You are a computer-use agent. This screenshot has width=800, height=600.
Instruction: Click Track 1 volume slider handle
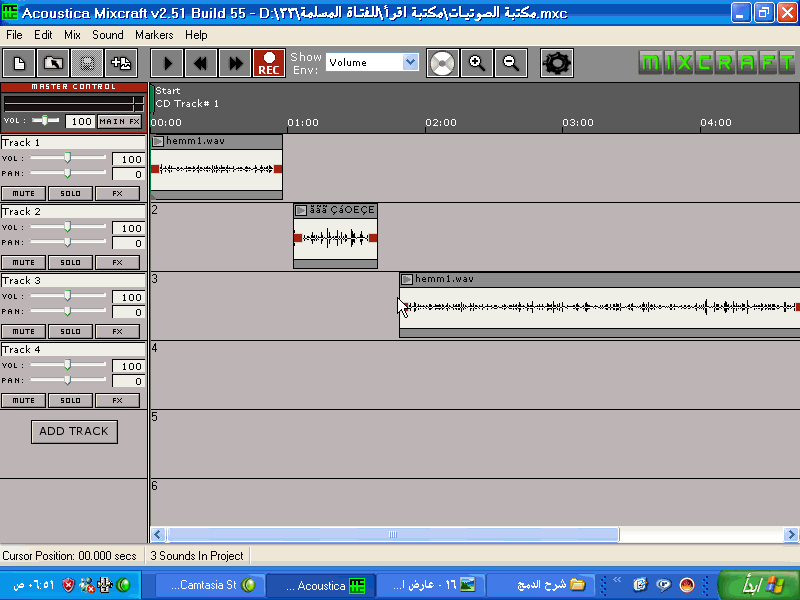(67, 158)
